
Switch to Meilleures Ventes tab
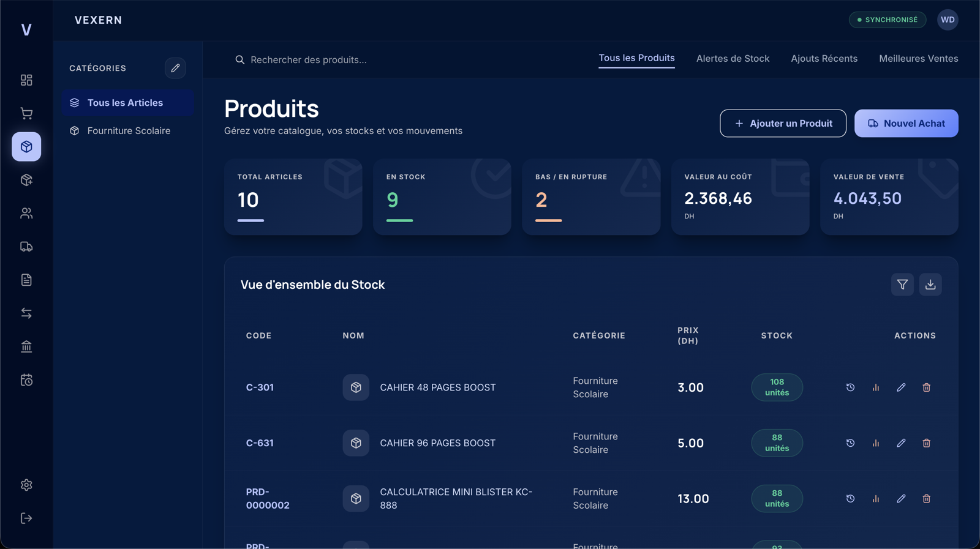(919, 59)
